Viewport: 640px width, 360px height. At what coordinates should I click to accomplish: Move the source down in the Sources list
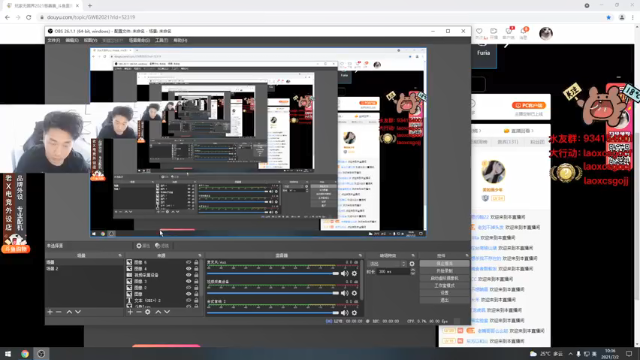coord(167,312)
